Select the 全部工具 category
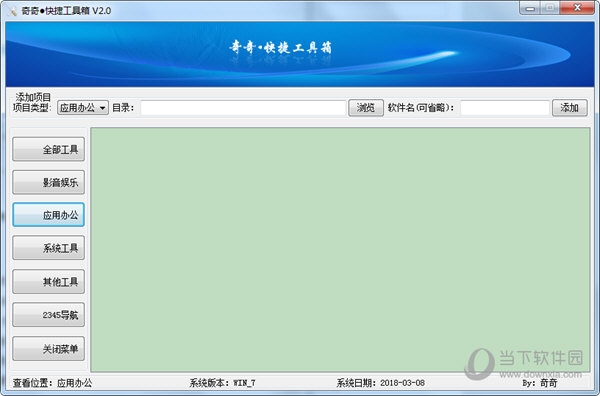600x396 pixels. pos(49,149)
